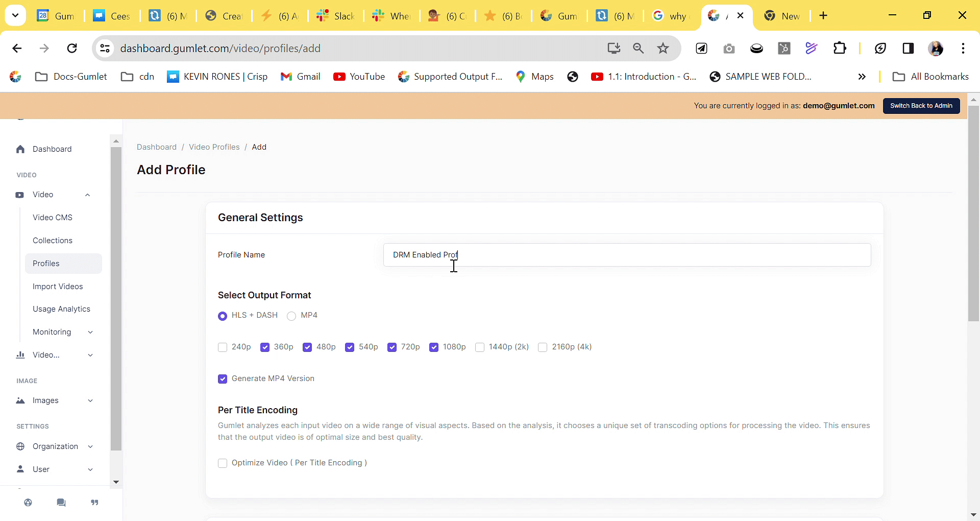
Task: Open the Gmail bookmark
Action: tap(301, 77)
